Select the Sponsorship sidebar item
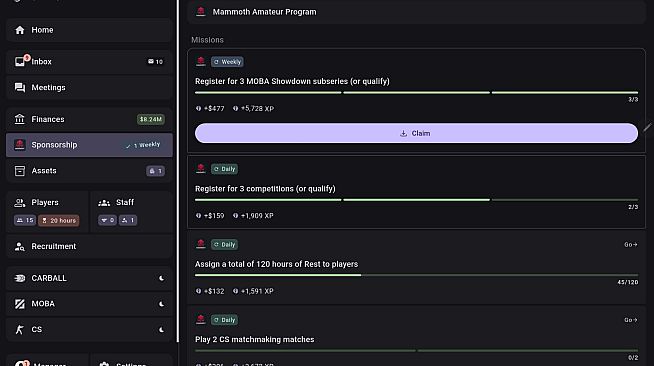 click(89, 145)
